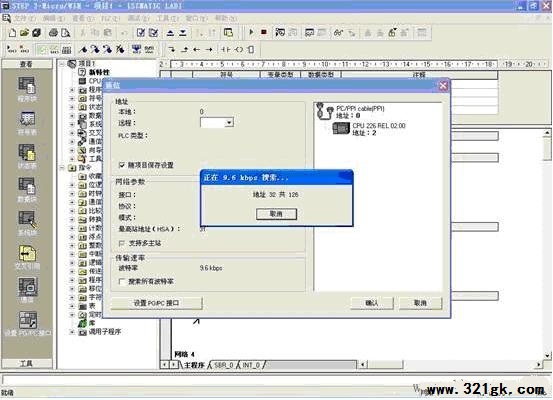
Task: Click the CPU 226 REL 02.00 device icon
Action: (x=340, y=128)
